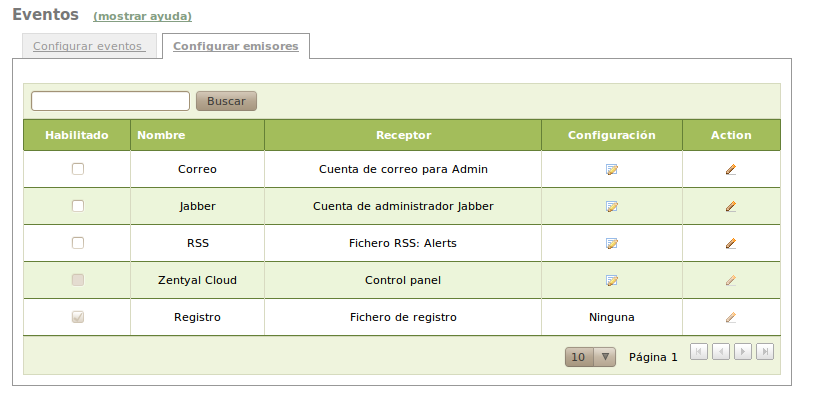
Task: Edit the Correo row with pencil
Action: 731,170
